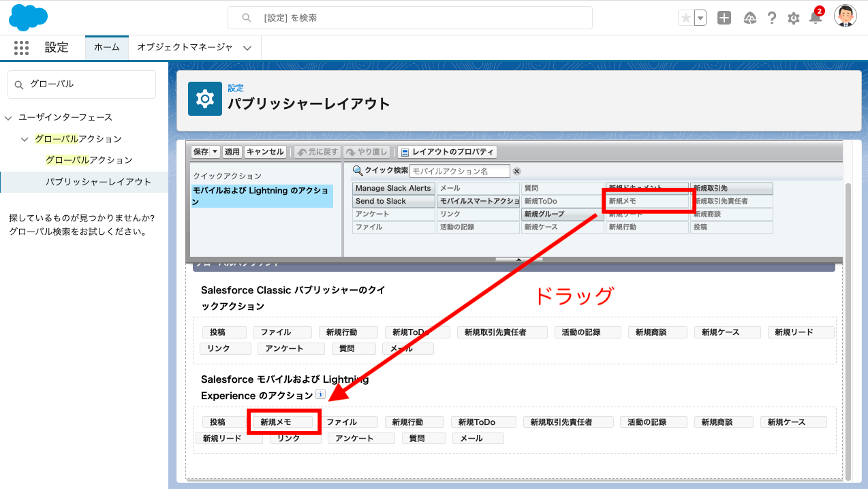Click the 設定 breadcrumb link
Image resolution: width=868 pixels, height=489 pixels.
coord(236,89)
